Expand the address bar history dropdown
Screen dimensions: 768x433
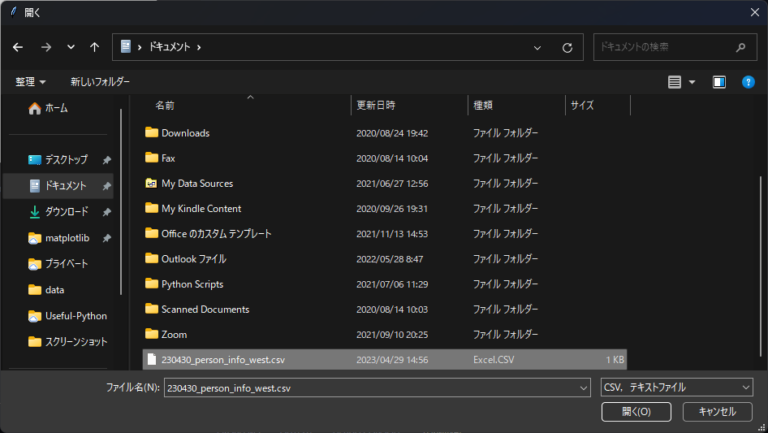coord(537,48)
